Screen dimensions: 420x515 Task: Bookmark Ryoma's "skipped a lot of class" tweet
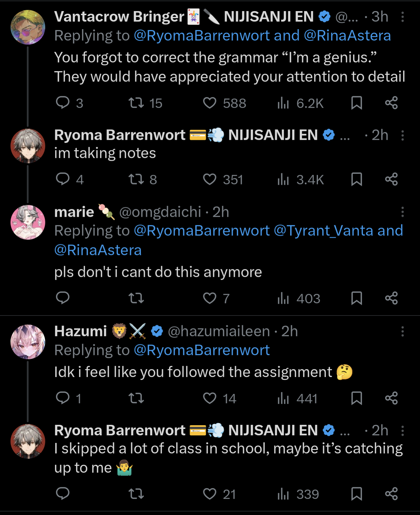(356, 494)
